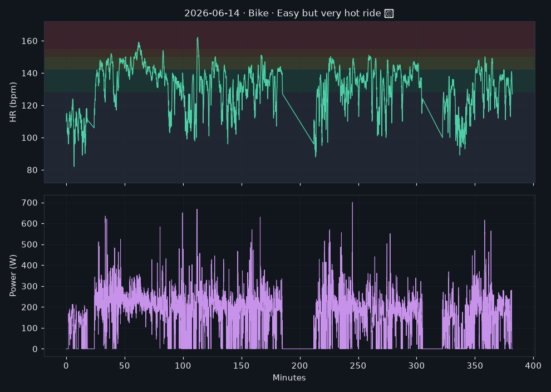Click the red top heart-rate zone band
The image size is (551, 392).
[289, 35]
